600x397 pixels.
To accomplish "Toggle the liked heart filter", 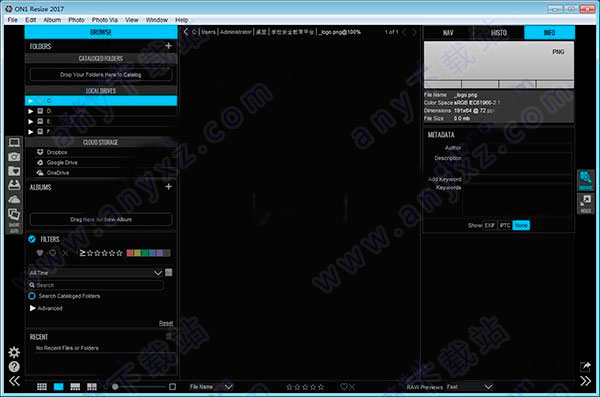I will click(40, 253).
